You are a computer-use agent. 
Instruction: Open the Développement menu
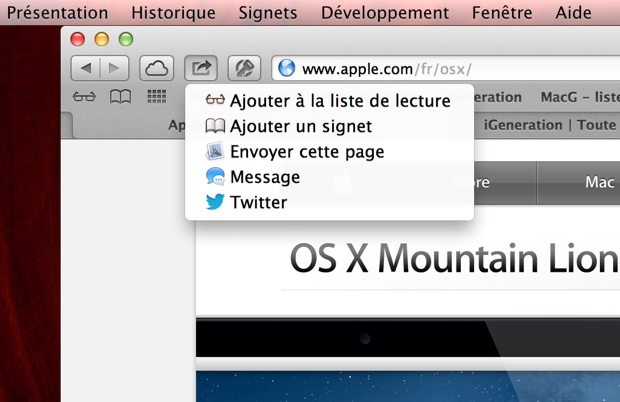(x=385, y=13)
